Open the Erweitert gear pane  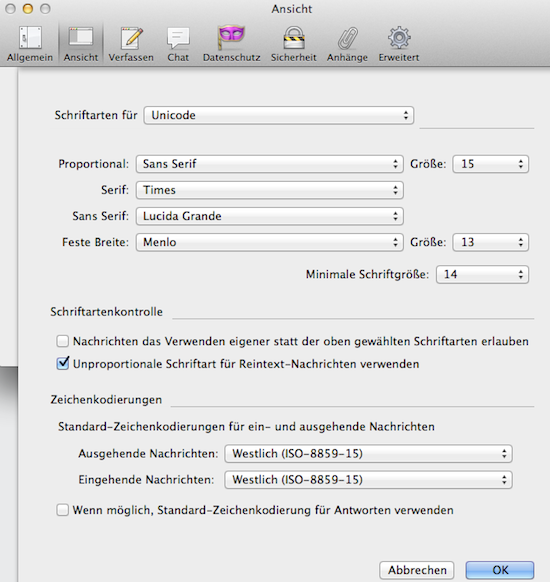tap(399, 44)
